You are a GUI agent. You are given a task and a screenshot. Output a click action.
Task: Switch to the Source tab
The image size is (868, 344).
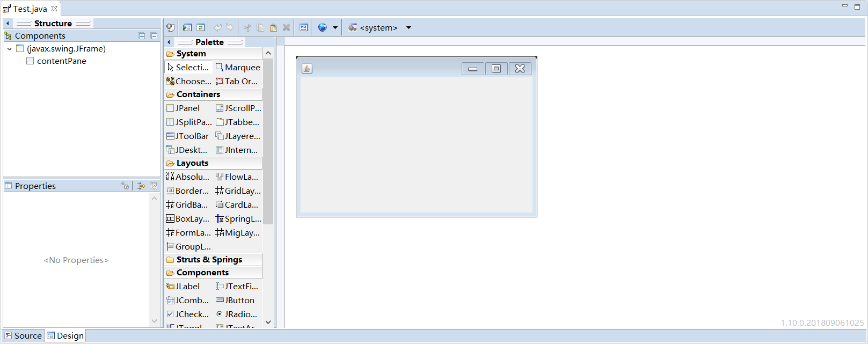[x=23, y=336]
